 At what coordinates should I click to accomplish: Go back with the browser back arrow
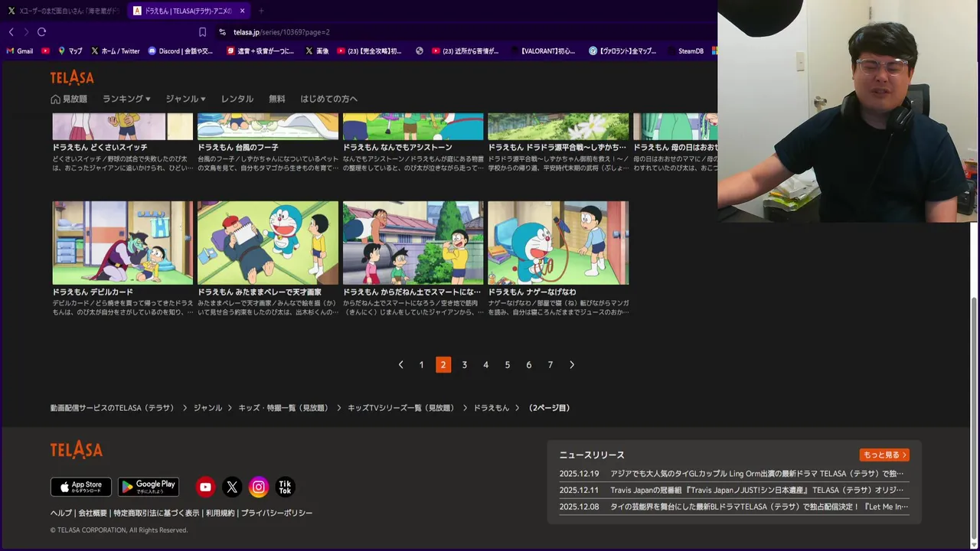(x=11, y=32)
